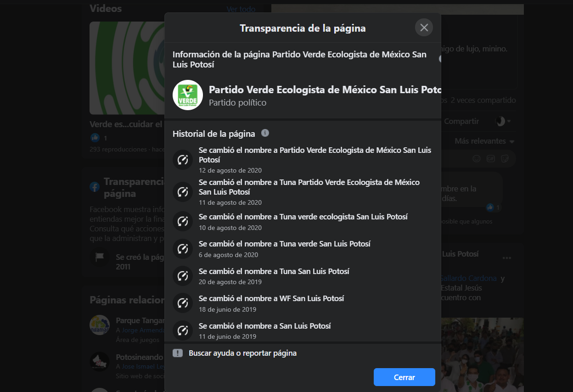Click the '12 de agosto de 2020' date
Screen dimensions: 573x392
230,170
